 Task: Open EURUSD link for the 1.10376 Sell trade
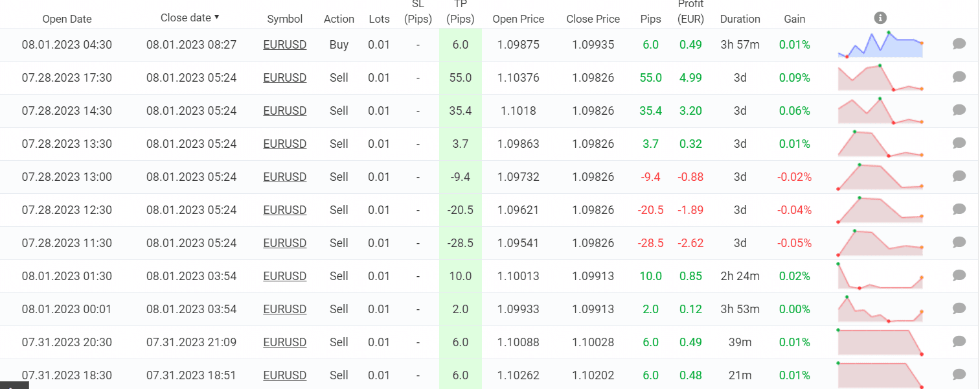(285, 78)
